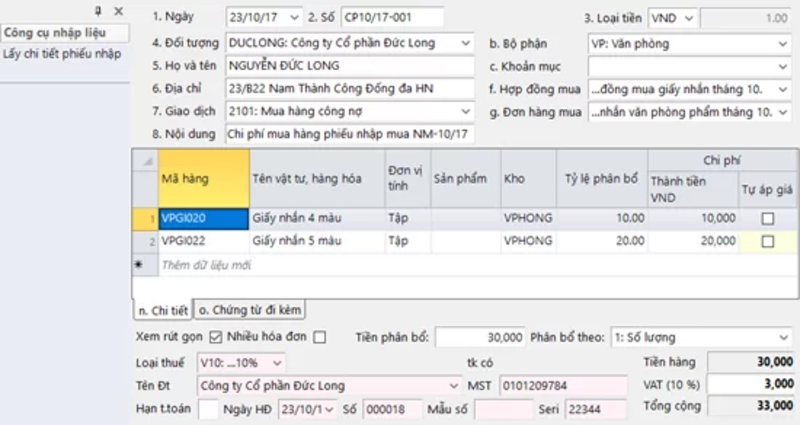Viewport: 800px width, 425px height.
Task: Tick Tự áp giá for VPGI020 row
Action: point(767,219)
